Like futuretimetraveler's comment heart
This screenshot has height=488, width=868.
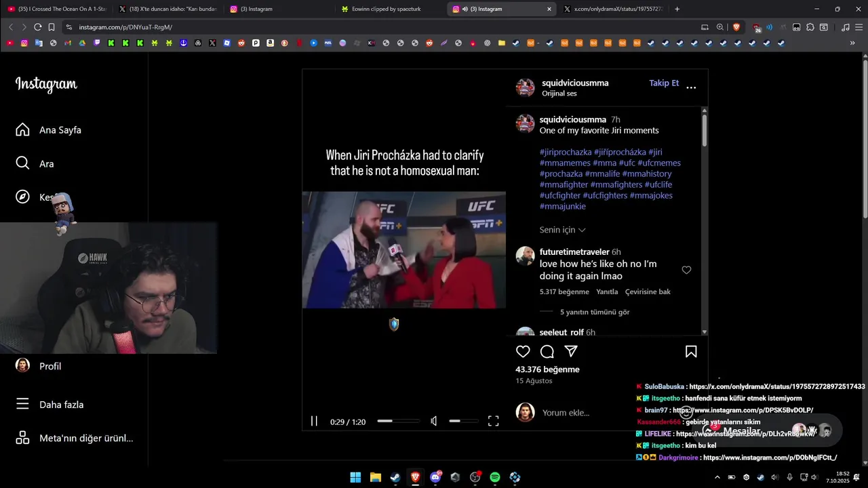[686, 270]
